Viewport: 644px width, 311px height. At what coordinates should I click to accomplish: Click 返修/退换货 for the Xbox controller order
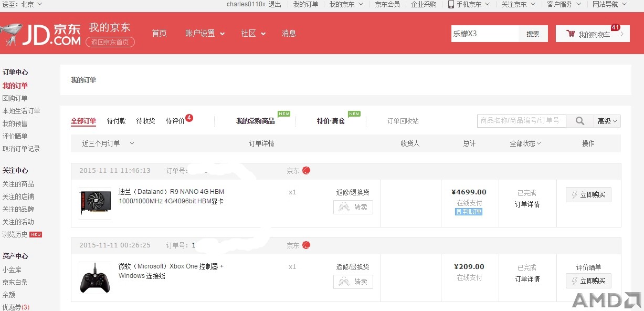click(353, 267)
